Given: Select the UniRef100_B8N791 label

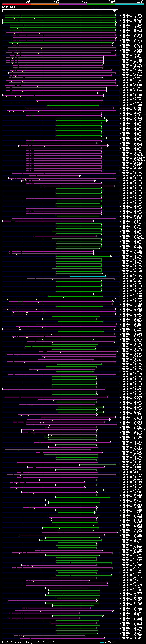Looking at the screenshot, I should tap(131, 389).
